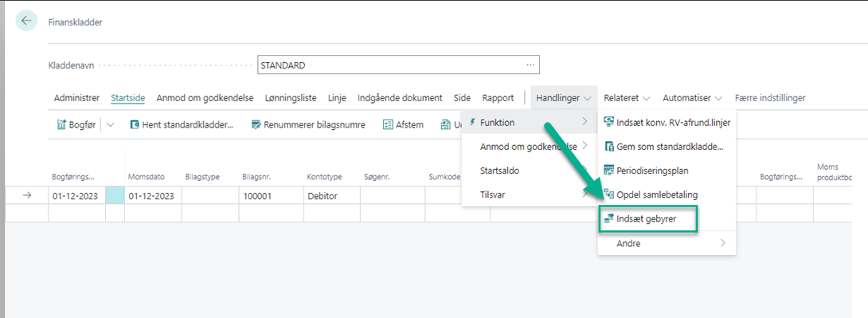868x318 pixels.
Task: Click the Kladdenavn STANDARD input field
Action: click(399, 65)
